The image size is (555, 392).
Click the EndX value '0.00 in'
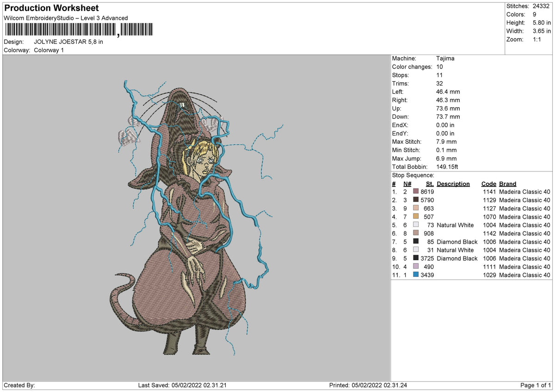tap(445, 125)
